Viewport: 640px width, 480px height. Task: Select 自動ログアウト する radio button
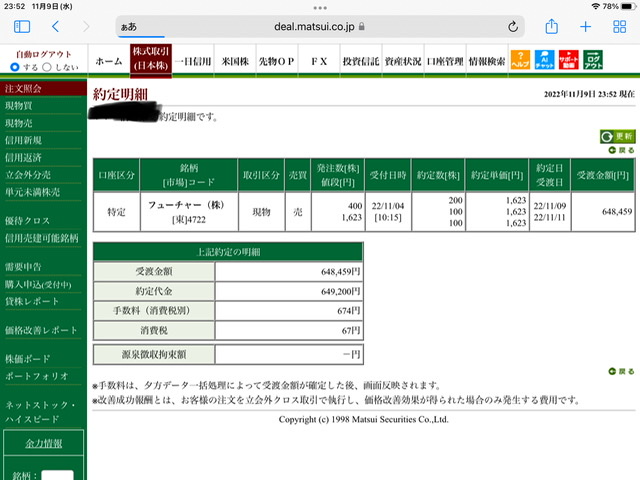pyautogui.click(x=15, y=67)
